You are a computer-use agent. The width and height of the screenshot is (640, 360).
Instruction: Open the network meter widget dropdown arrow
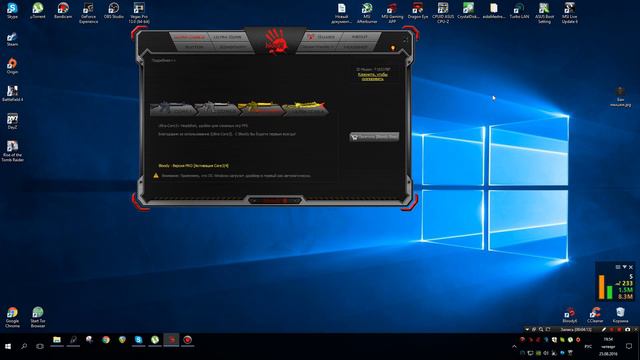coord(624,267)
